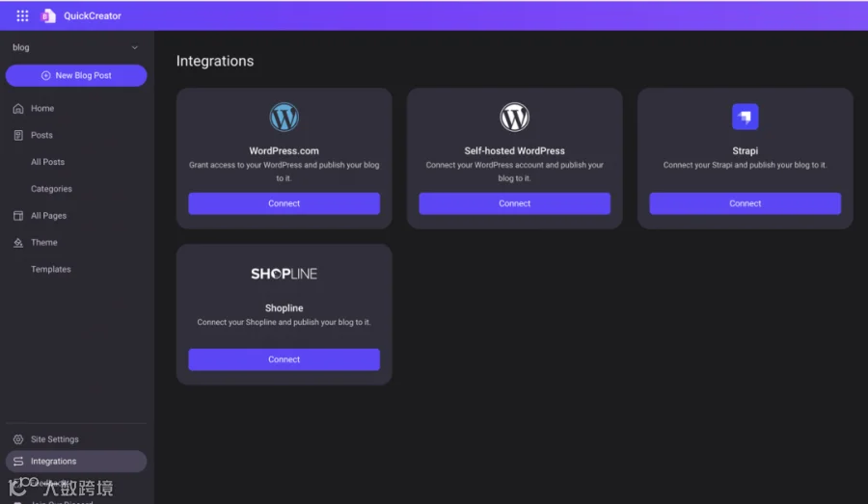Screen dimensions: 868x504
Task: Click the All Pages layout icon
Action: [x=18, y=216]
